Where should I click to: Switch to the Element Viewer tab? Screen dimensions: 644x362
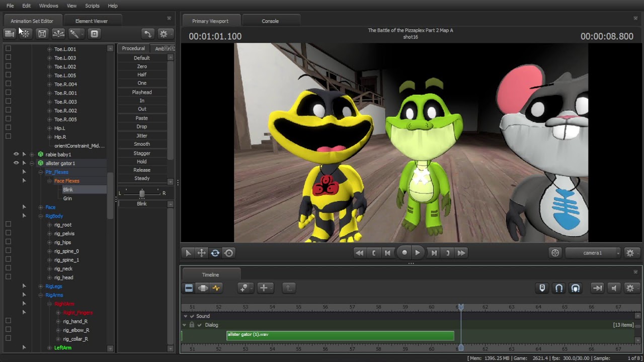[92, 21]
